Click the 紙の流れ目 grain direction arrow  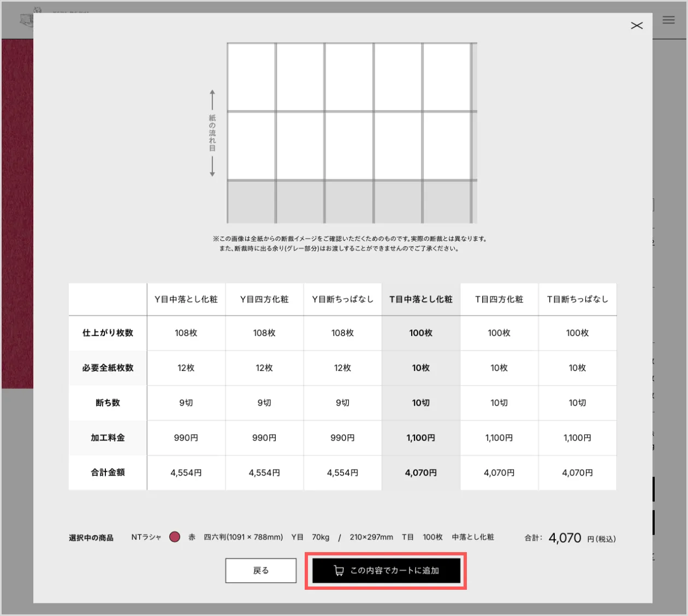click(212, 133)
